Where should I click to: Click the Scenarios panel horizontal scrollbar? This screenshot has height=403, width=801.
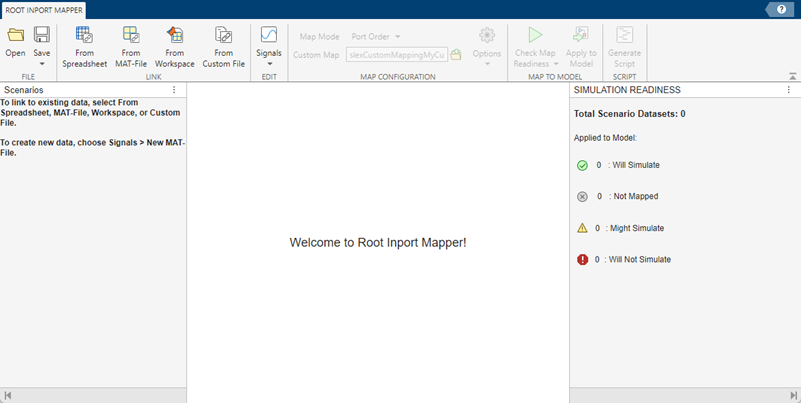tap(93, 396)
